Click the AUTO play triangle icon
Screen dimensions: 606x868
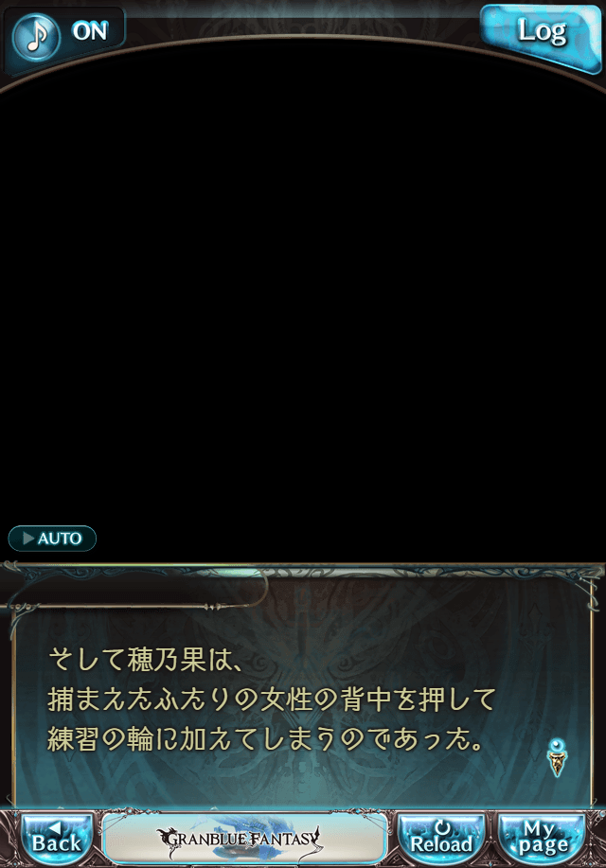point(28,538)
